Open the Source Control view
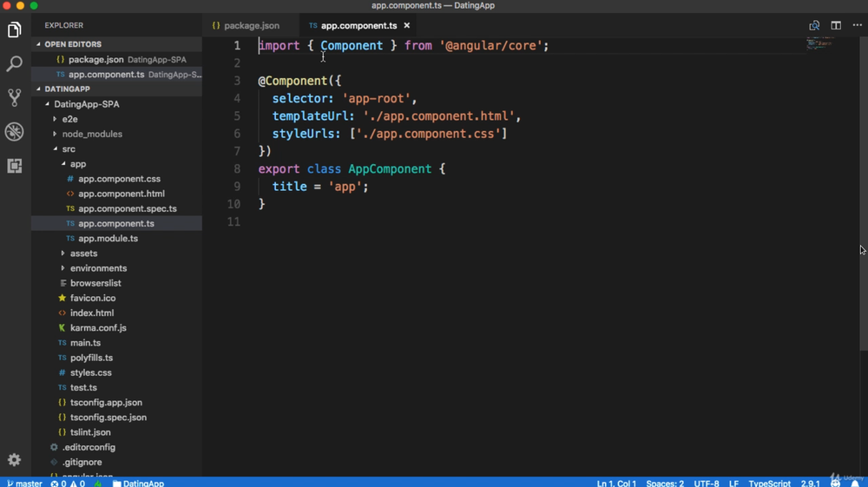Viewport: 868px width, 487px height. point(15,97)
